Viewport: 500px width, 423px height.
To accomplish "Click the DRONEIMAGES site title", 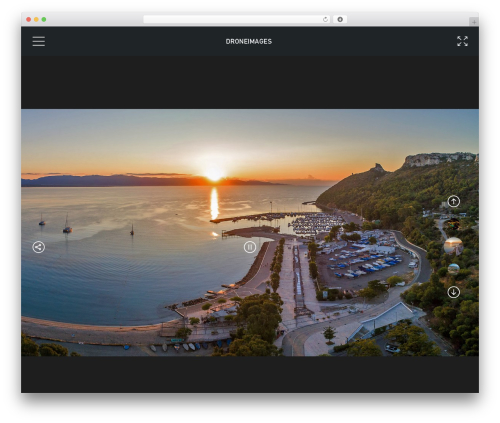I will point(249,42).
